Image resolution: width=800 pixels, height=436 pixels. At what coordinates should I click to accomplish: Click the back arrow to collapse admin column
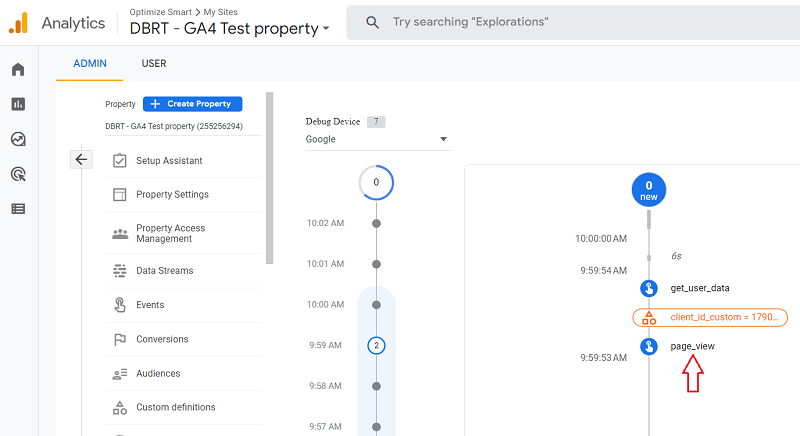[x=81, y=160]
